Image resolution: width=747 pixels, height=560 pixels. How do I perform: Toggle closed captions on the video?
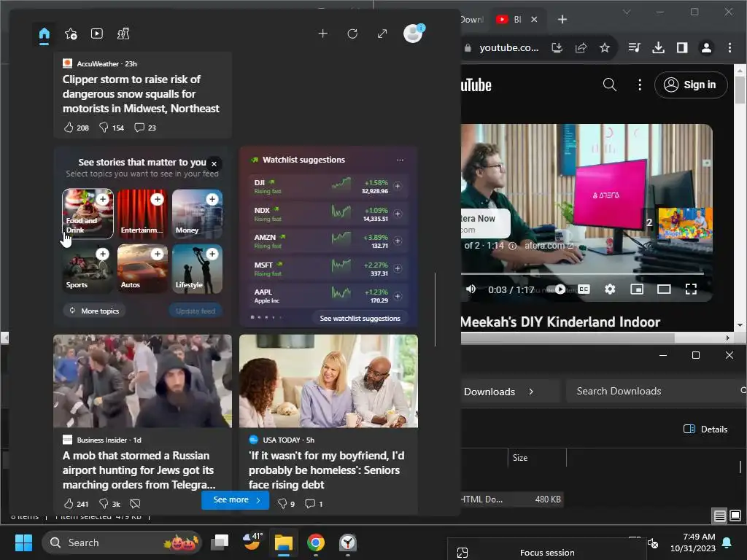click(x=584, y=289)
